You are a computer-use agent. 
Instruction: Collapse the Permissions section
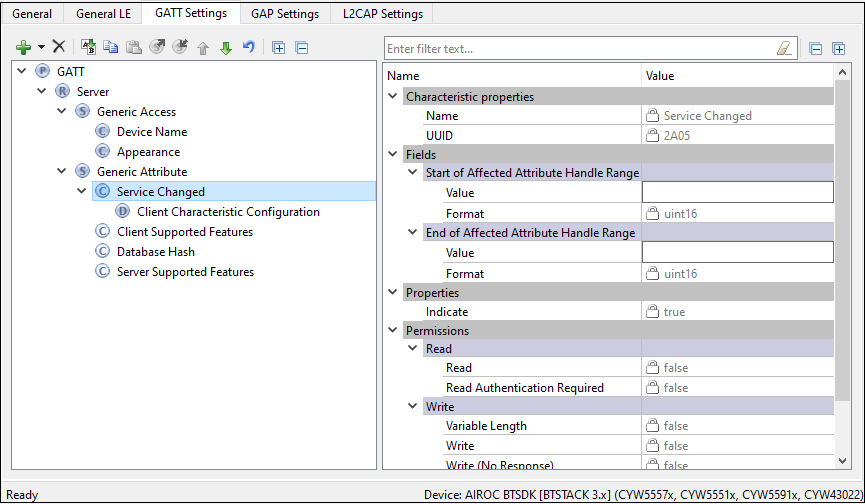[393, 330]
